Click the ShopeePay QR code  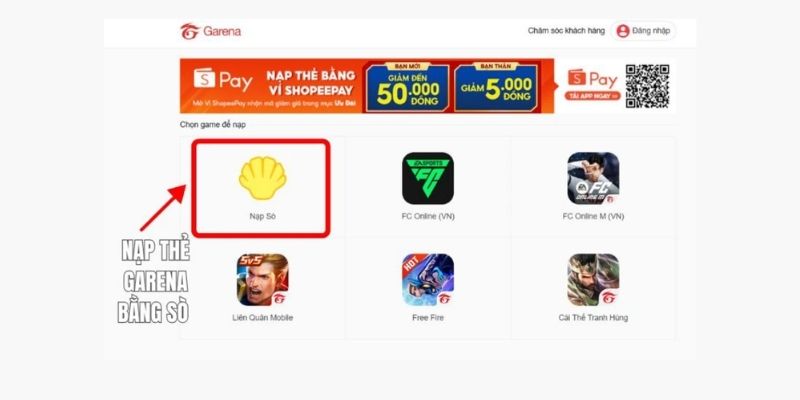647,86
